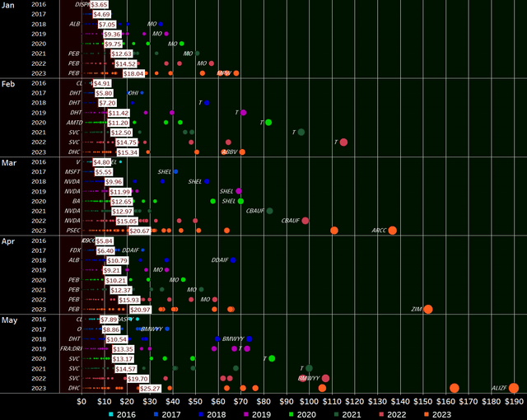This screenshot has height=420, width=527.
Task: Toggle the 2019 legend entry
Action: [258, 414]
